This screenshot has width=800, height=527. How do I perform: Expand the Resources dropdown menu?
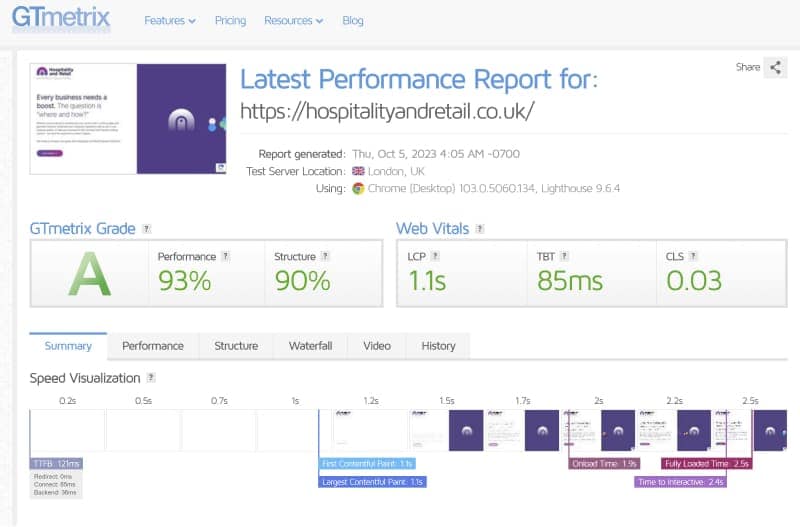[293, 21]
